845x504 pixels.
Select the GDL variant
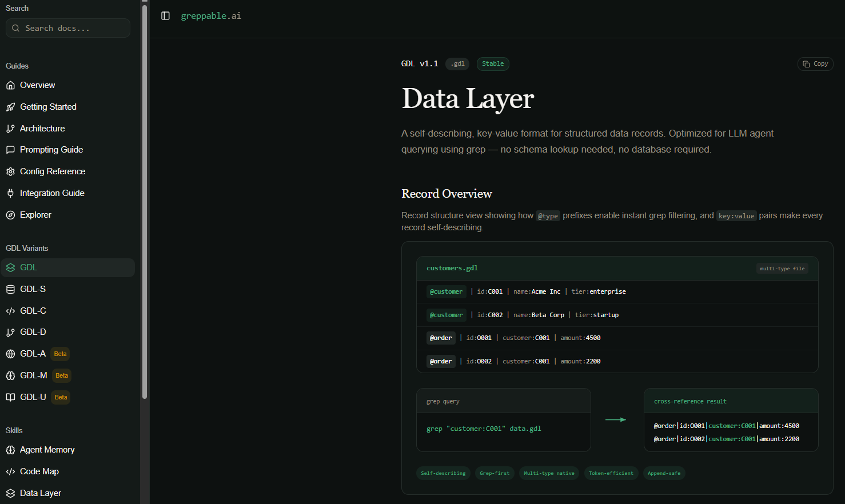tap(68, 267)
